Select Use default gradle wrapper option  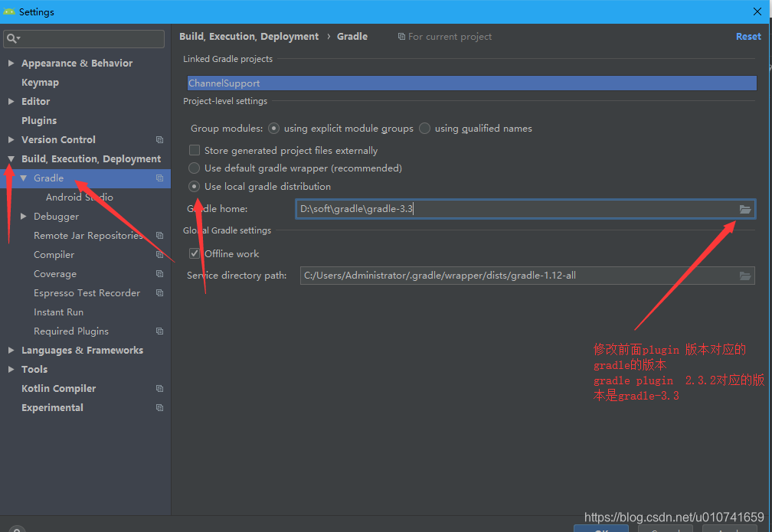click(x=194, y=168)
